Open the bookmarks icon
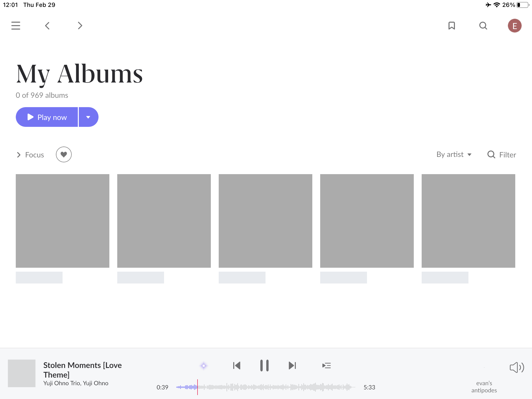The height and width of the screenshot is (399, 532). click(x=452, y=26)
